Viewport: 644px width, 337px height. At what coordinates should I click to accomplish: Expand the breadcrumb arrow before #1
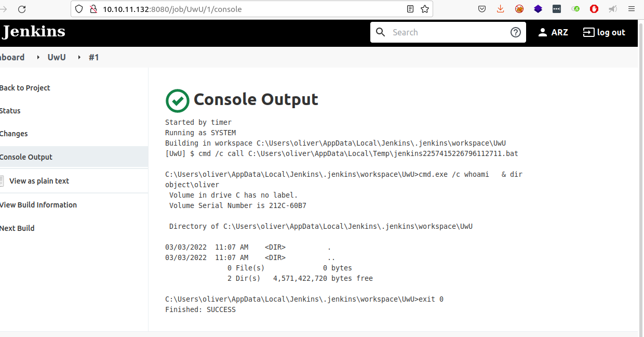(x=79, y=57)
